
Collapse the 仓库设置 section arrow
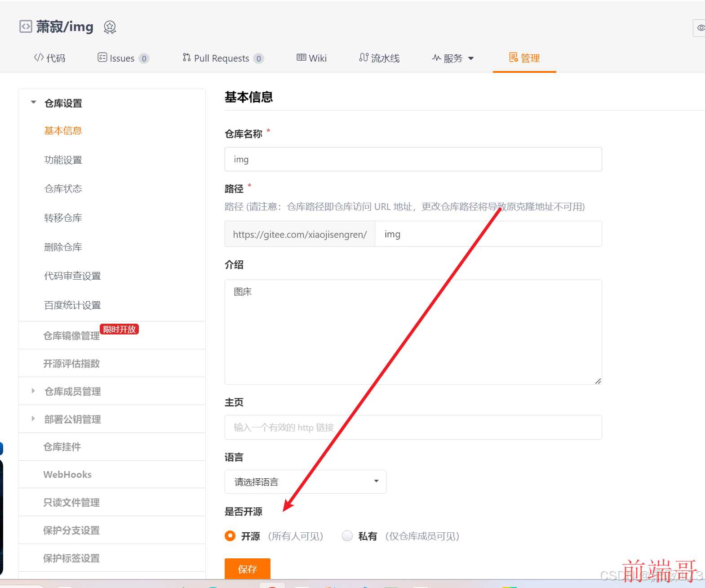tap(33, 102)
